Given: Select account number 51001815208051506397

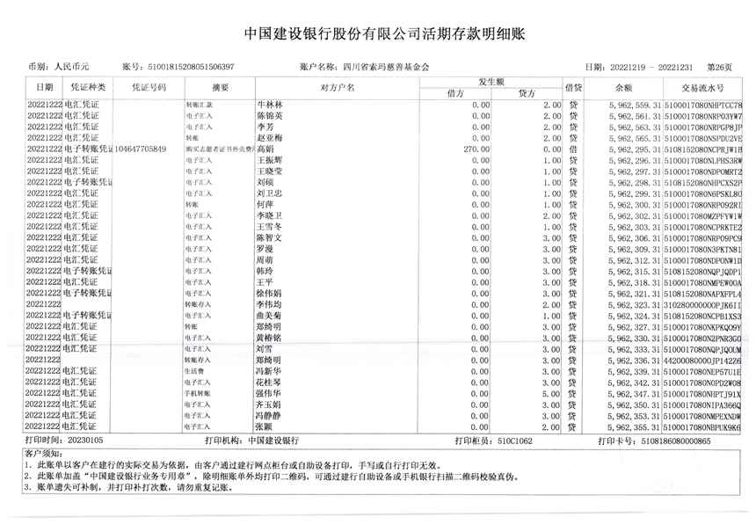Looking at the screenshot, I should [191, 67].
